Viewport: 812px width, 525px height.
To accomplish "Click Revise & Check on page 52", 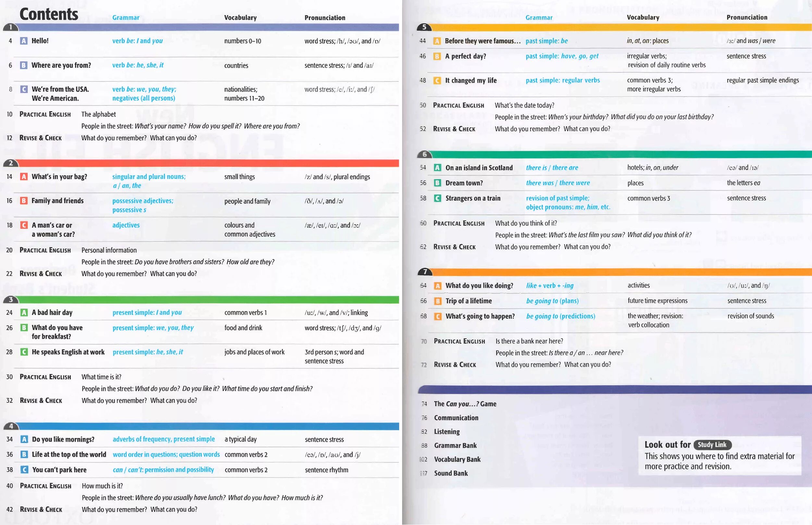I will click(x=454, y=129).
